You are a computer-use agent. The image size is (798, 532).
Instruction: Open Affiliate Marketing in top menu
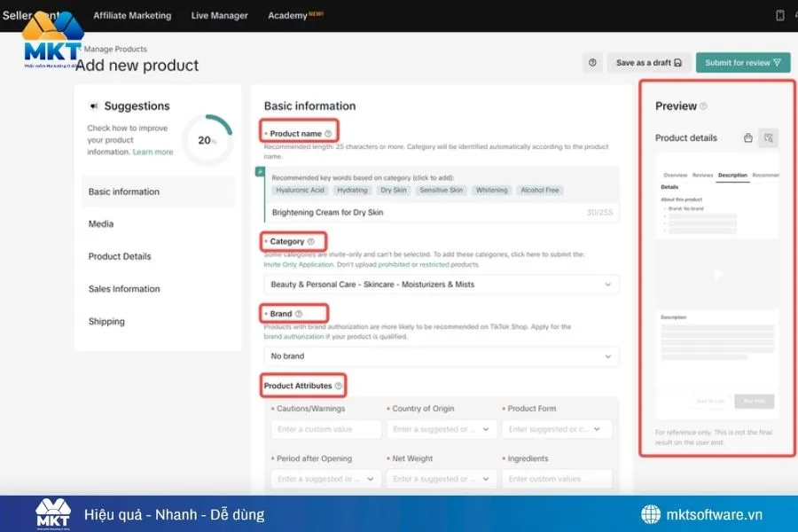point(132,15)
